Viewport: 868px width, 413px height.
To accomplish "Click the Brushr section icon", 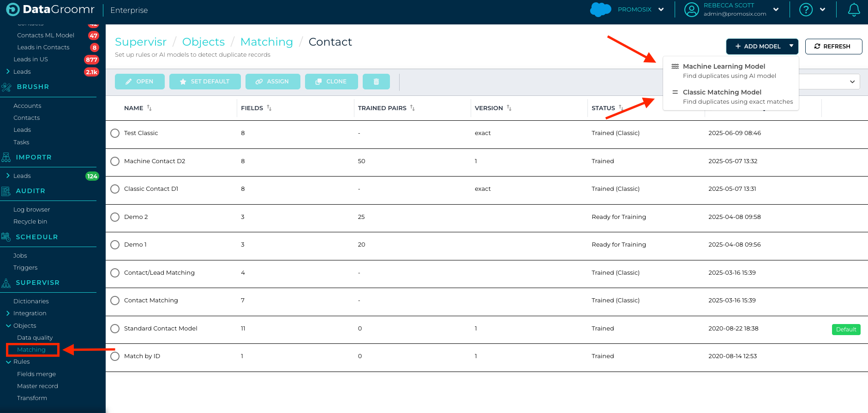I will 6,87.
